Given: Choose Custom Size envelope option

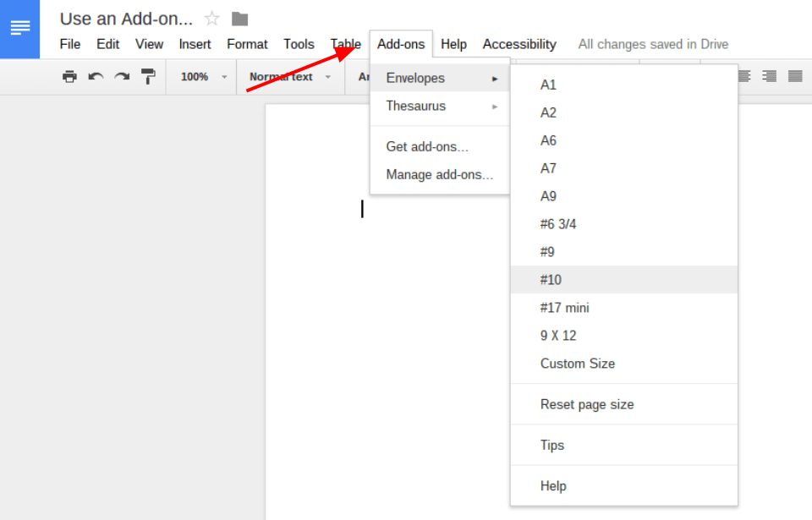Looking at the screenshot, I should (x=578, y=363).
